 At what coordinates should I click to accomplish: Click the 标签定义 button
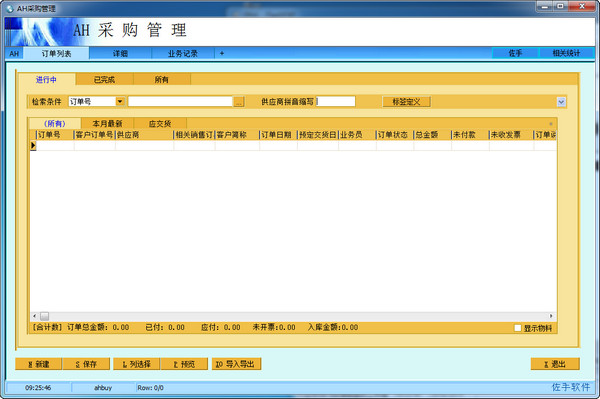tap(406, 102)
